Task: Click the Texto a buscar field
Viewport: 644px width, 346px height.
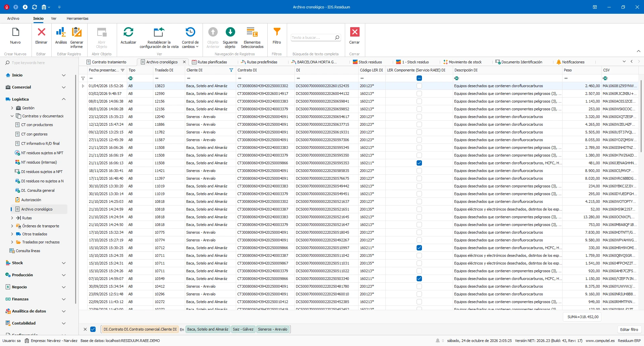Action: click(x=312, y=38)
